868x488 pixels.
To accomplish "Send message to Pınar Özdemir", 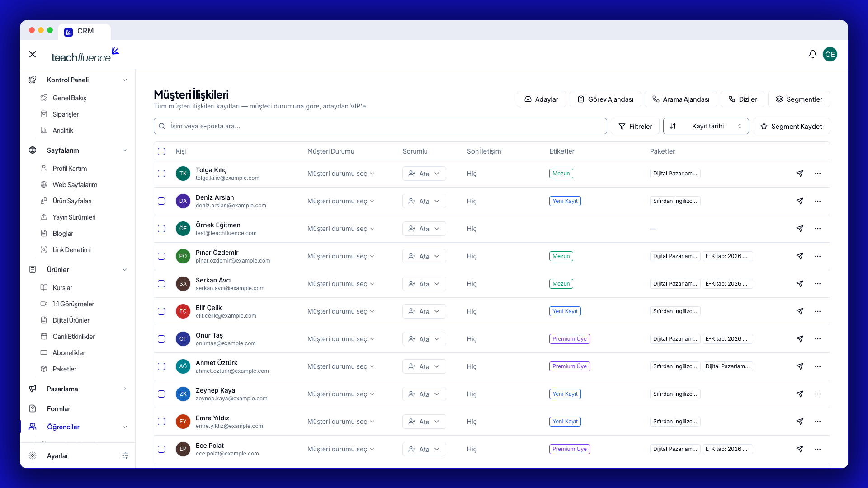I will tap(799, 256).
